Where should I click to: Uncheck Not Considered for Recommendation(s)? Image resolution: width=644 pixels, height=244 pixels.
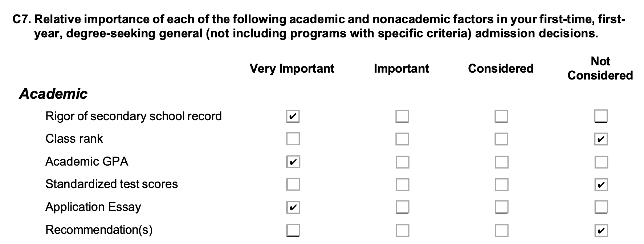601,230
